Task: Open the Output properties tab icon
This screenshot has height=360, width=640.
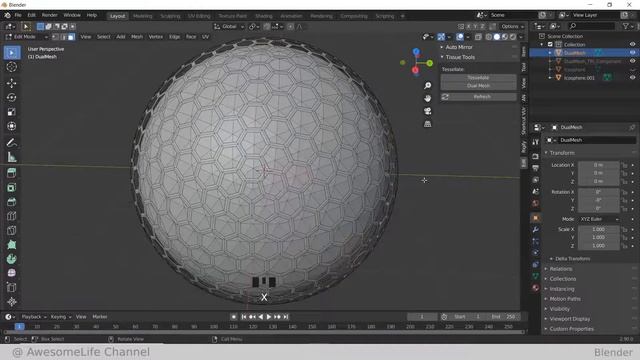Action: (536, 168)
